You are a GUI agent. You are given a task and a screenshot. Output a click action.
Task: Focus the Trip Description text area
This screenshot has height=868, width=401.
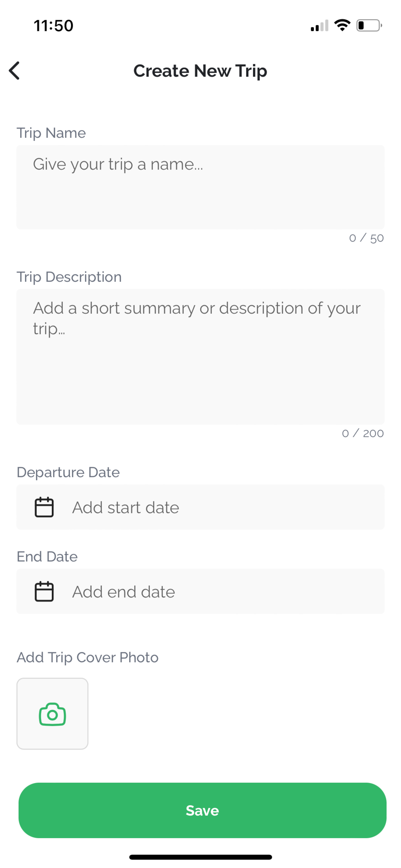point(200,356)
